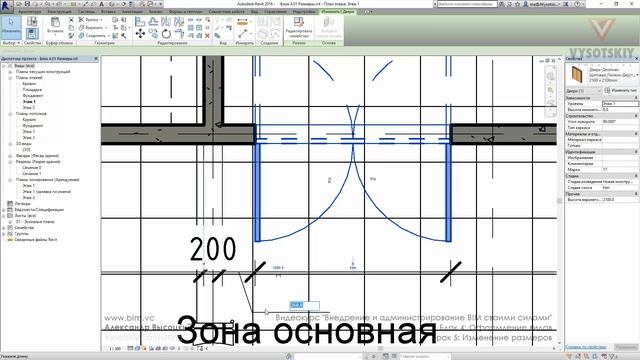Image resolution: width=640 pixels, height=360 pixels.
Task: Click the Марка value cell
Action: [x=620, y=169]
